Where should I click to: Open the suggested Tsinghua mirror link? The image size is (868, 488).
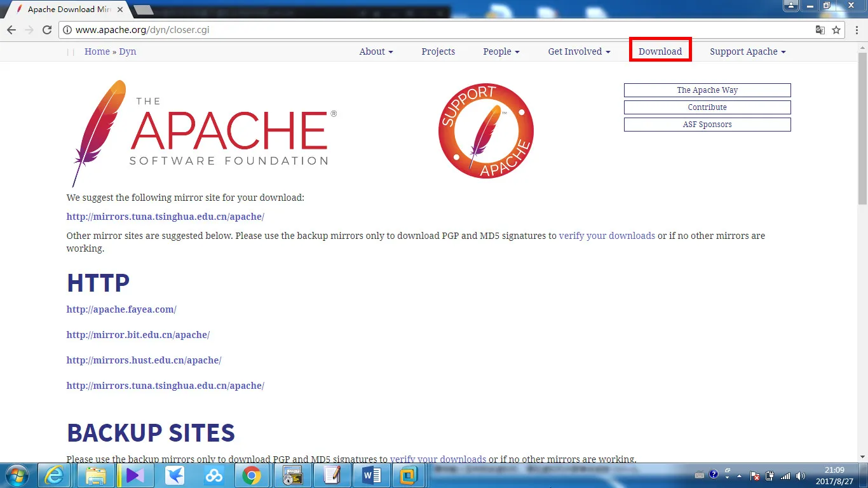pos(165,217)
